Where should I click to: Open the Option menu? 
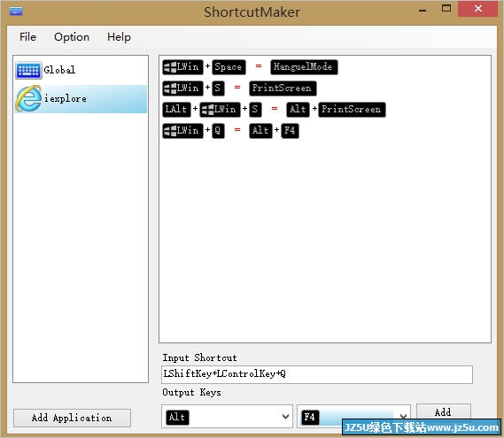click(x=72, y=37)
